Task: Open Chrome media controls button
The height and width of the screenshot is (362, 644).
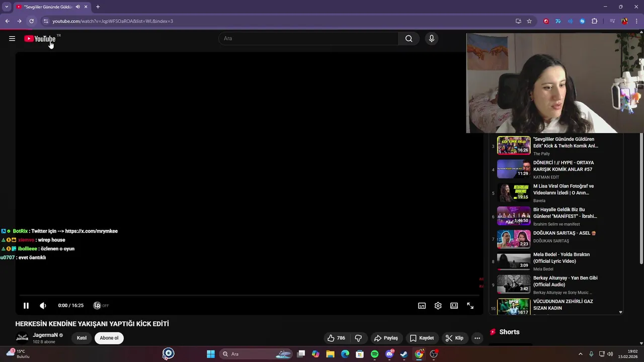Action: click(x=612, y=21)
